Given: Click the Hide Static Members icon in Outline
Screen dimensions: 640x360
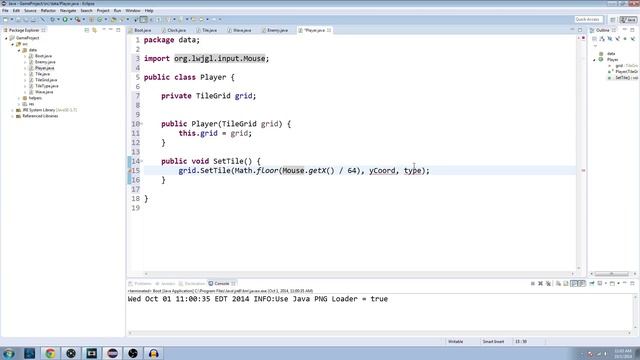Looking at the screenshot, I should click(x=618, y=39).
